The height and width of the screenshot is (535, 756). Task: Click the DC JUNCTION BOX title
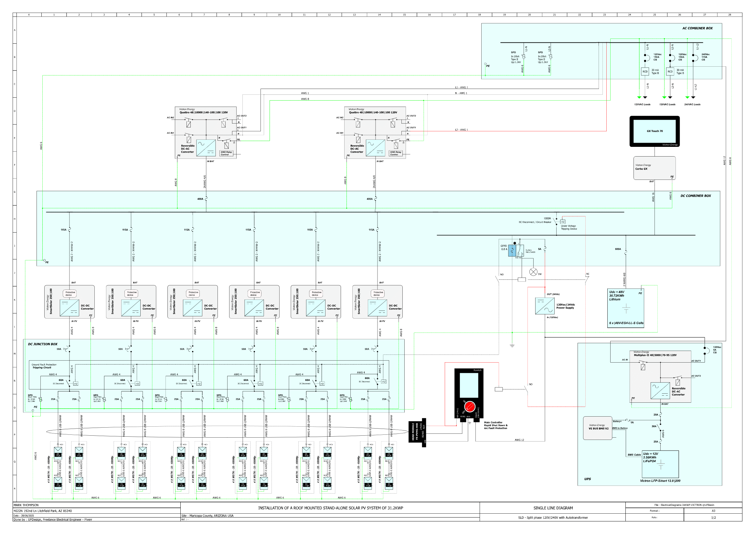[x=42, y=344]
